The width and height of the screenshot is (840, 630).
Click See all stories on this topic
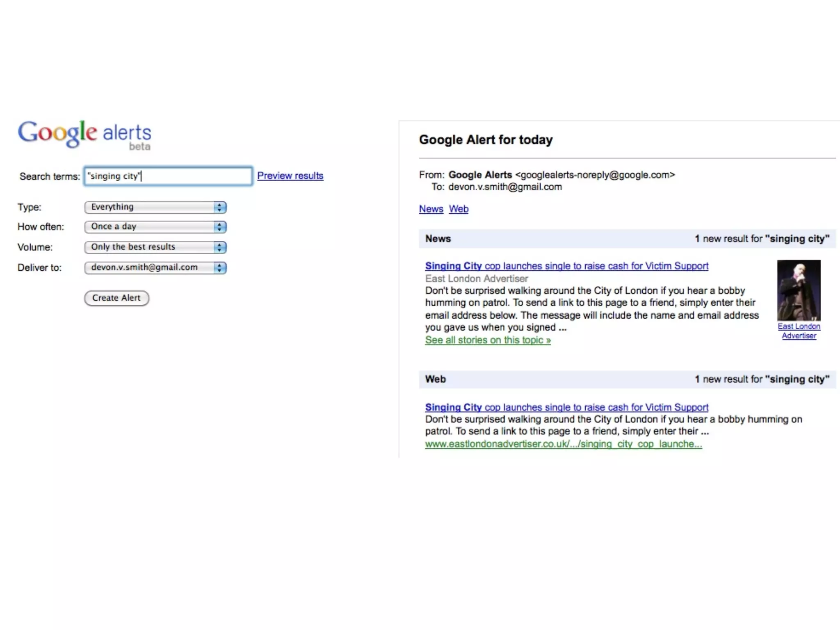488,340
